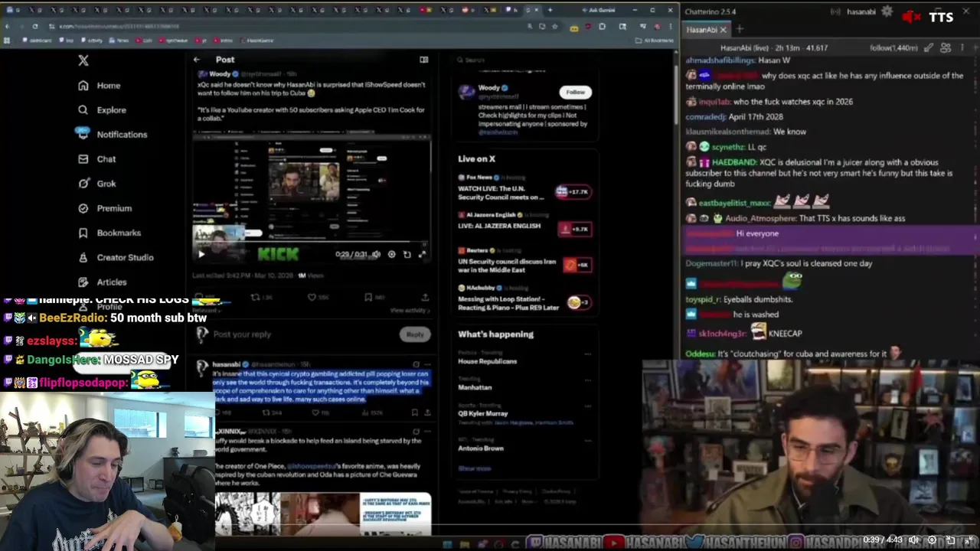Click the Reply button
The image size is (980, 551).
click(414, 334)
